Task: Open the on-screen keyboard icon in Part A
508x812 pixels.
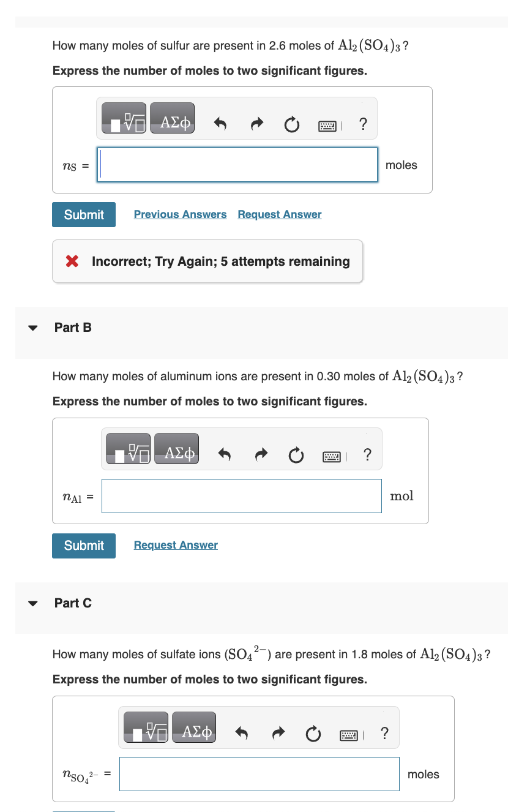Action: point(329,125)
